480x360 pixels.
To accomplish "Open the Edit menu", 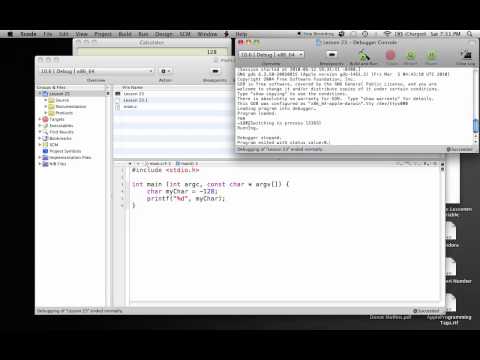I will pyautogui.click(x=63, y=34).
